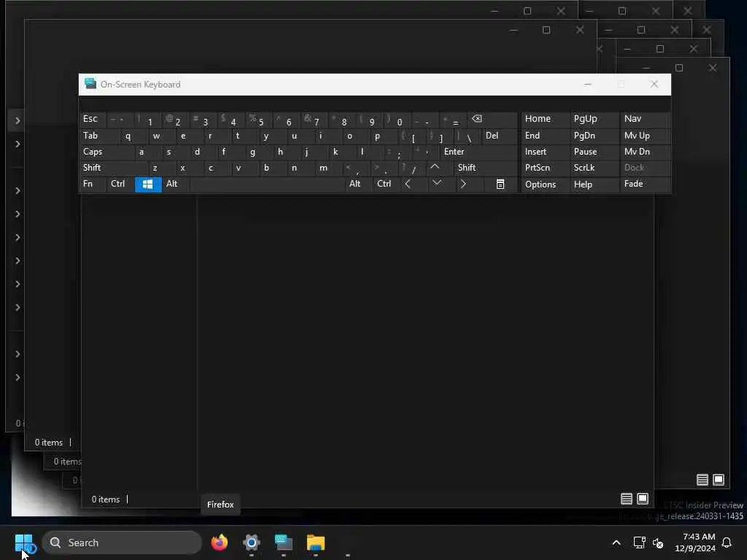Screen dimensions: 747x560
Task: Click the Windows Start button
Action: pyautogui.click(x=24, y=542)
